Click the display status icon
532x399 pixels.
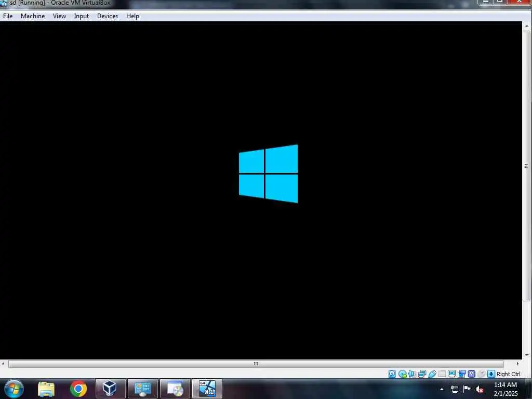[x=451, y=374]
